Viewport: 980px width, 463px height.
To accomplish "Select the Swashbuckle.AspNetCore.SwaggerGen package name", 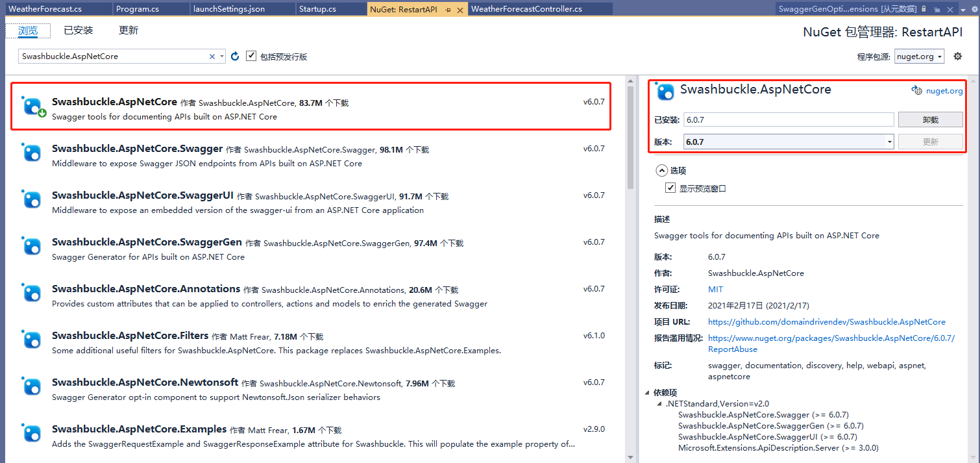I will point(147,242).
